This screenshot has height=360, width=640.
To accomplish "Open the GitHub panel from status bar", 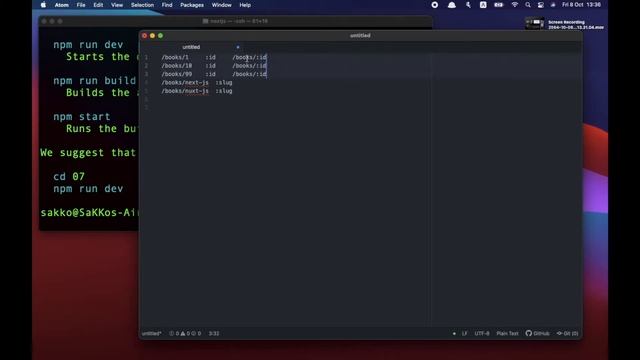I will point(538,333).
